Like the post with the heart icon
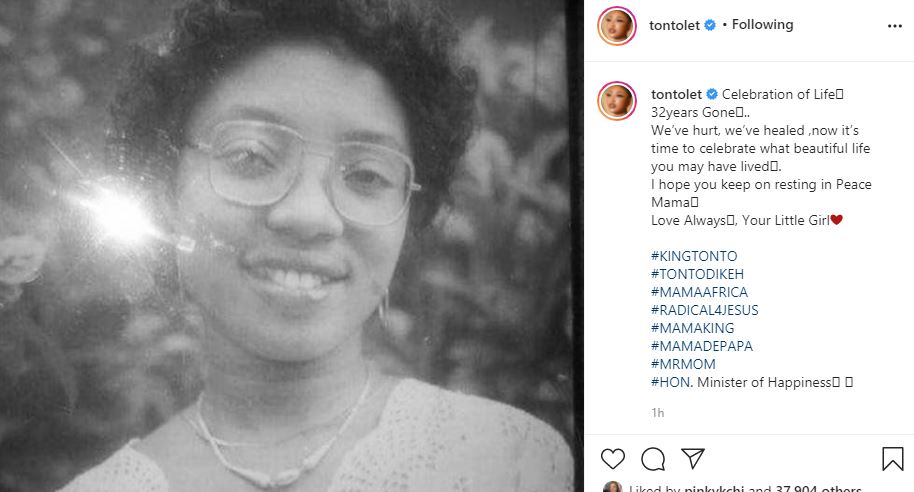This screenshot has height=492, width=914. [613, 459]
